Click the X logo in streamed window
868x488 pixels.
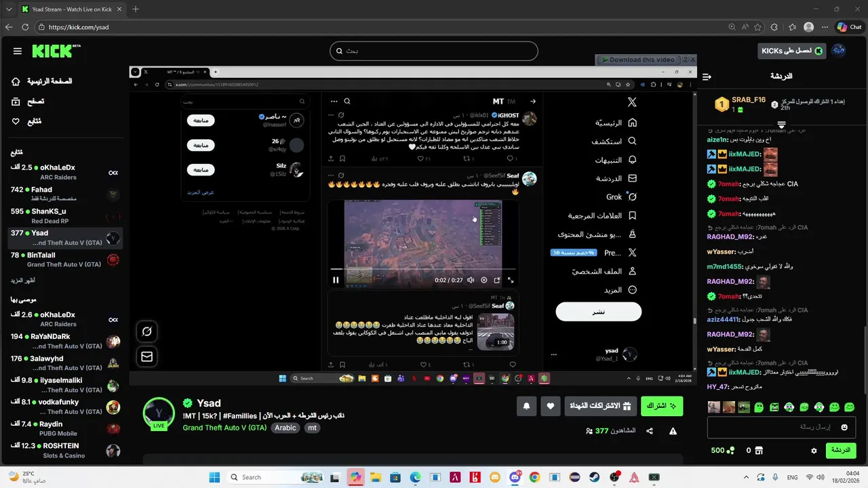632,102
